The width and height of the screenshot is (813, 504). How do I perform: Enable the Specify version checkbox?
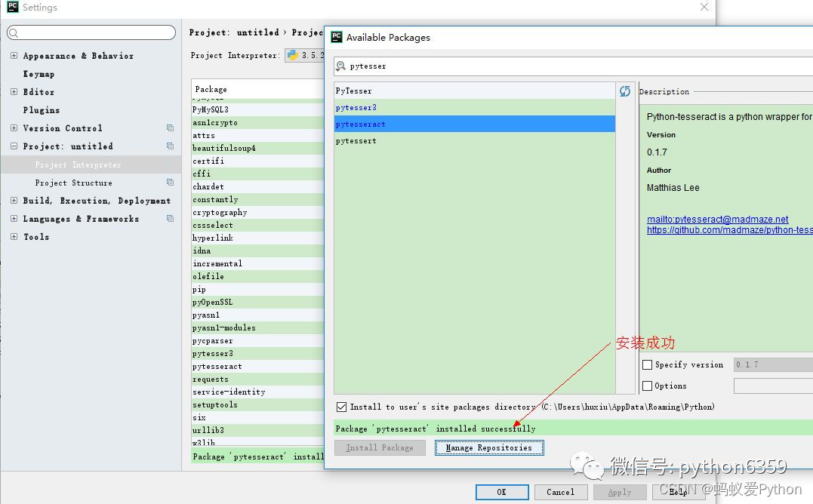coord(647,364)
